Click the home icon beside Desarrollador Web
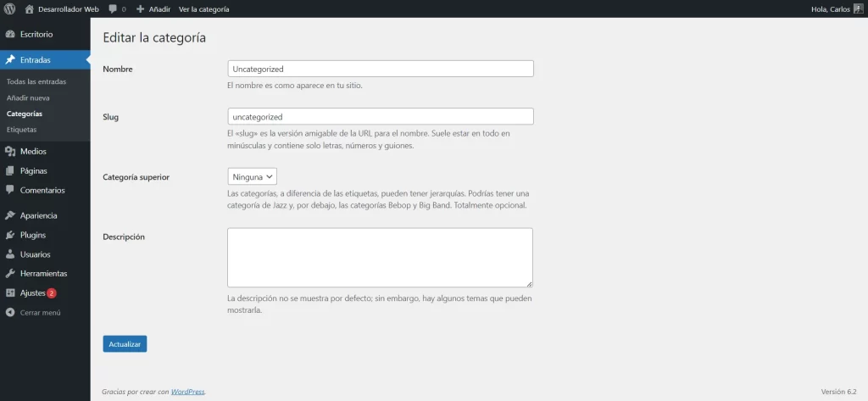The image size is (868, 401). point(30,8)
